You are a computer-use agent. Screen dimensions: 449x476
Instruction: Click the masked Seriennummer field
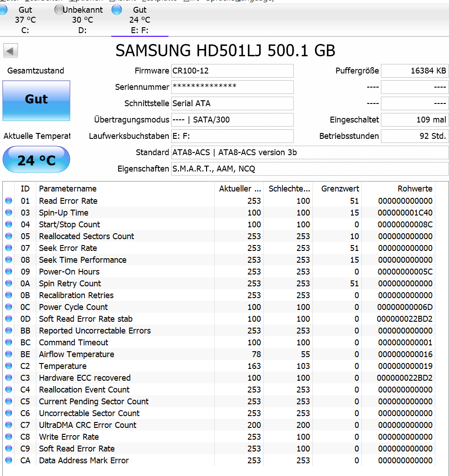pyautogui.click(x=232, y=87)
